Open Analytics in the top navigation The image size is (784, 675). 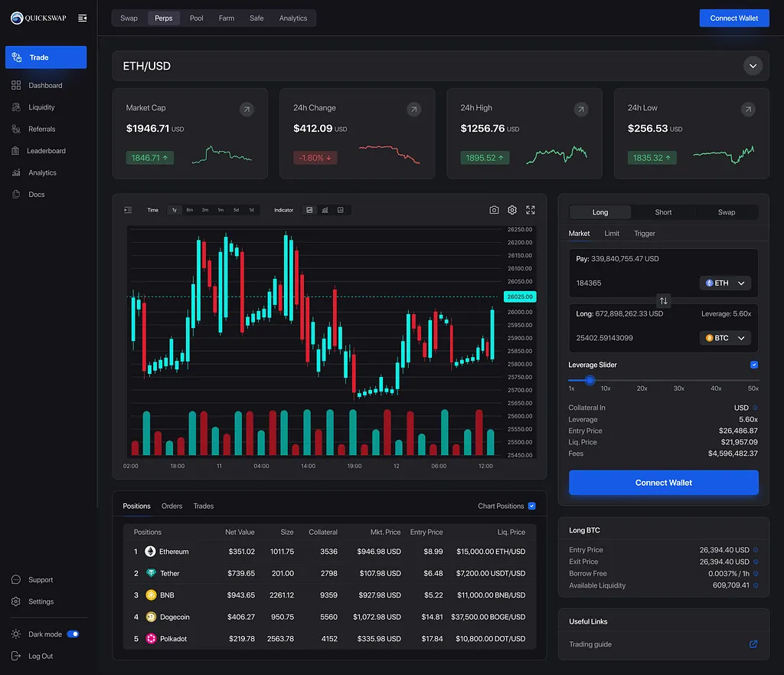(293, 18)
